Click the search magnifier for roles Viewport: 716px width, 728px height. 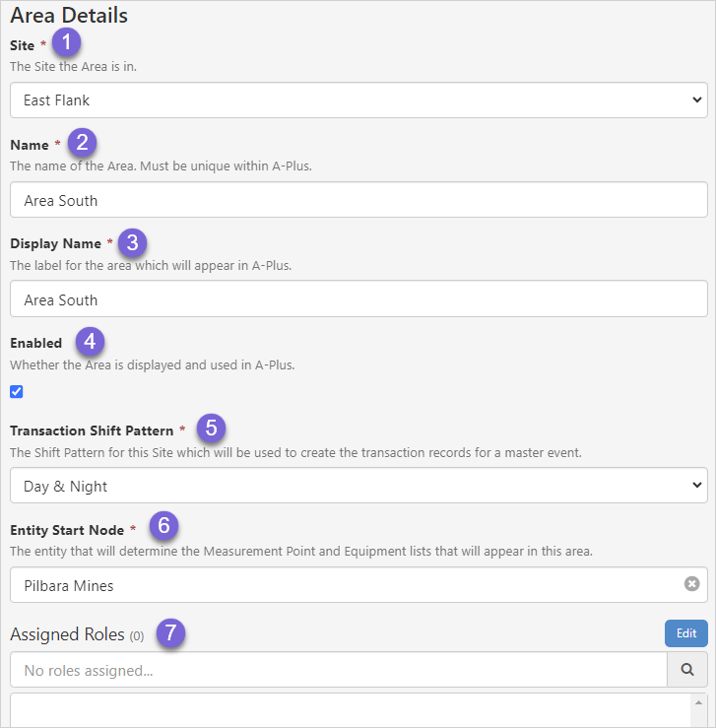click(687, 670)
